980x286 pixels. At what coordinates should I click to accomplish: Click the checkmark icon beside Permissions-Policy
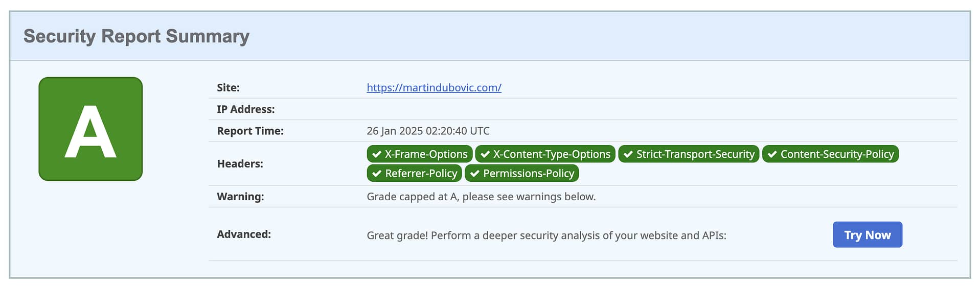tap(474, 174)
